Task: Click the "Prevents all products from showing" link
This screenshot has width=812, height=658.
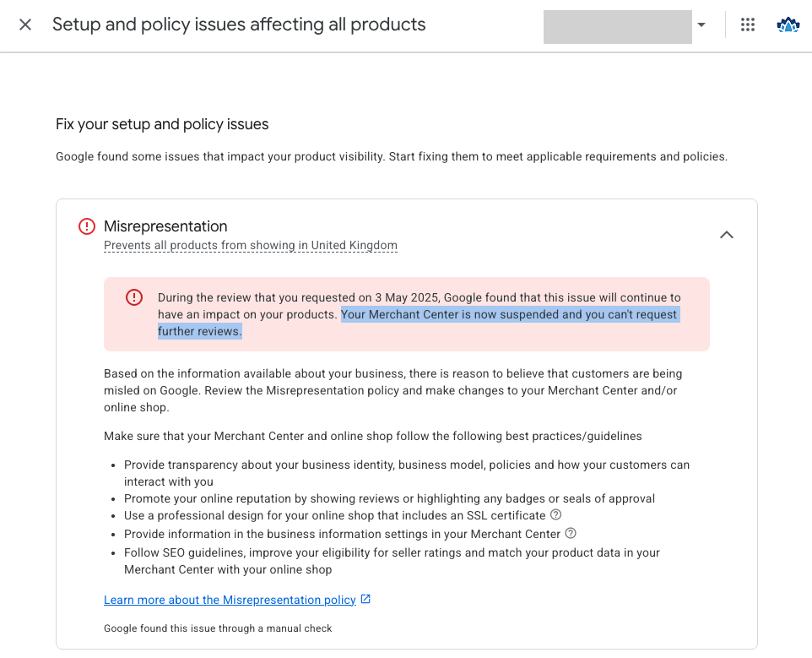Action: click(x=250, y=245)
